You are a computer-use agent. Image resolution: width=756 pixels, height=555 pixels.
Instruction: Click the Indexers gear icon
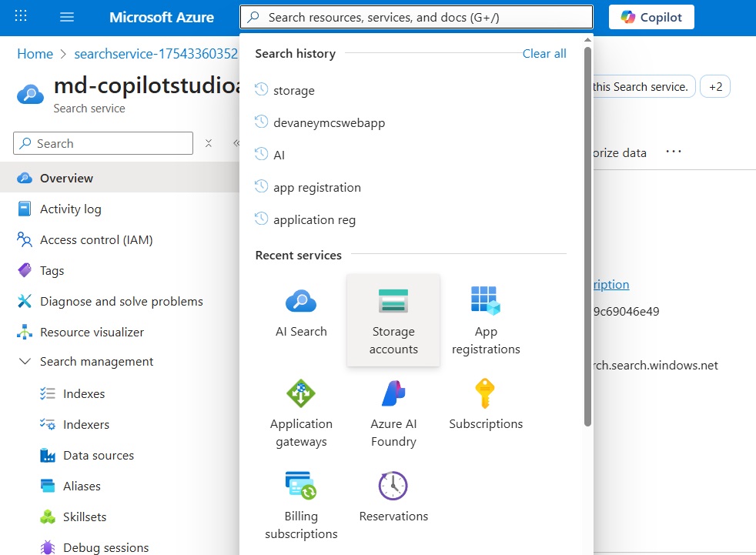point(47,424)
